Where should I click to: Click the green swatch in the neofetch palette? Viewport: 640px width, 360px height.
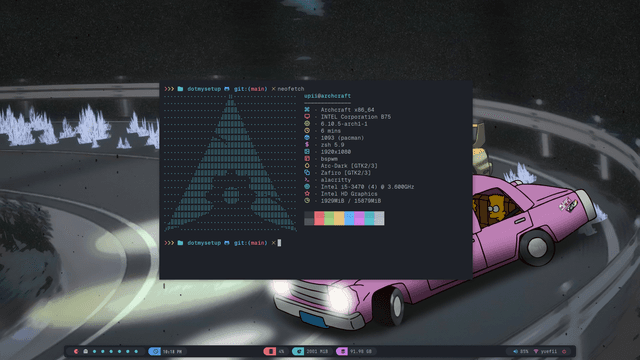(329, 218)
